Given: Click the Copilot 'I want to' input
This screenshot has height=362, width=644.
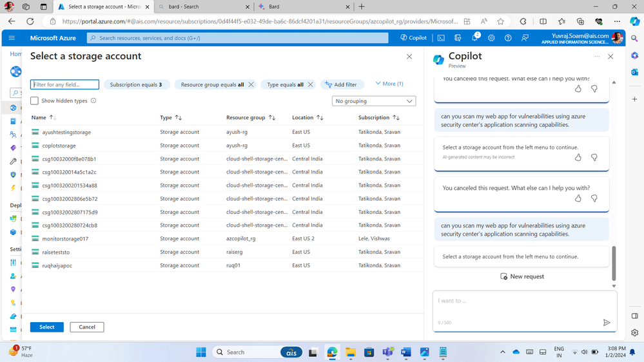Looking at the screenshot, I should click(525, 311).
